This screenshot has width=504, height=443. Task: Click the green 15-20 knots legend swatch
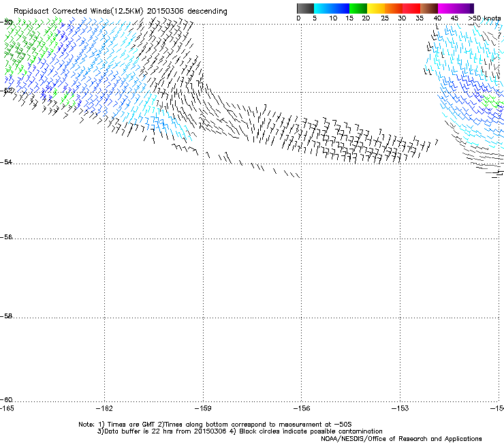click(x=358, y=8)
